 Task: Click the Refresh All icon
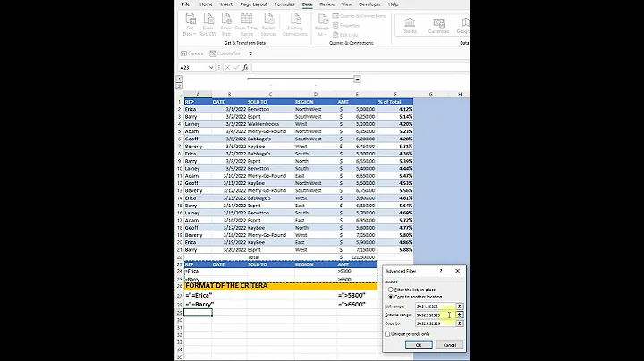322,25
